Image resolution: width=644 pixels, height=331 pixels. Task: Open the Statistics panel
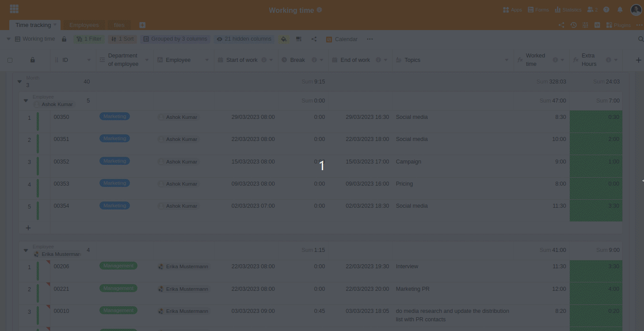[568, 10]
